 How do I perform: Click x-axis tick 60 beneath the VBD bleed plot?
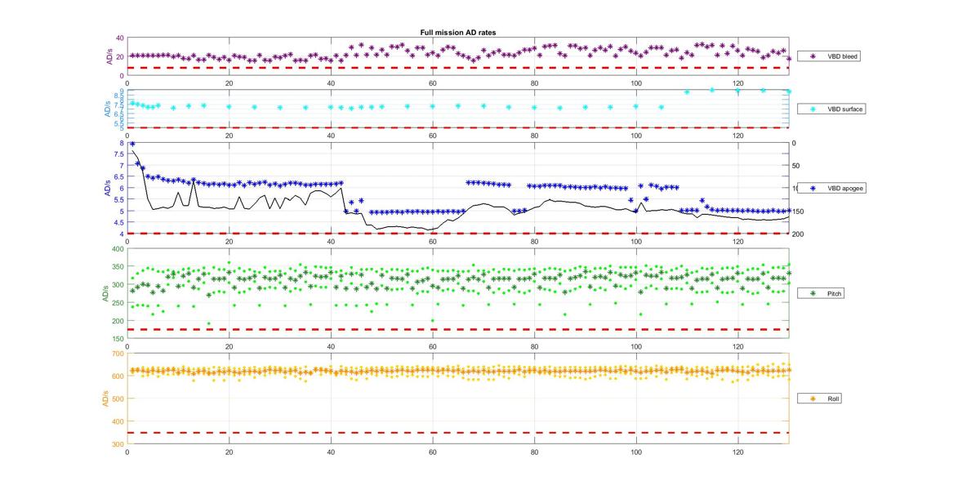point(432,83)
